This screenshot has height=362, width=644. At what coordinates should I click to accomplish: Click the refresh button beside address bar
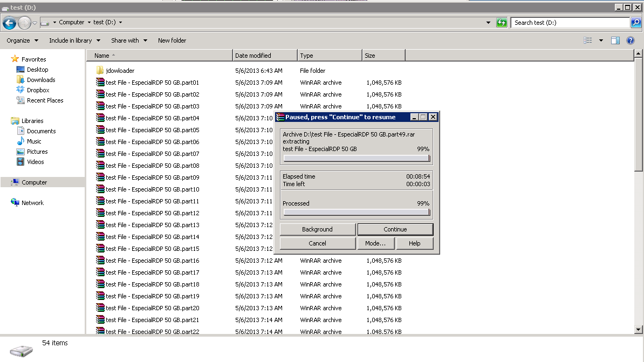pos(502,23)
